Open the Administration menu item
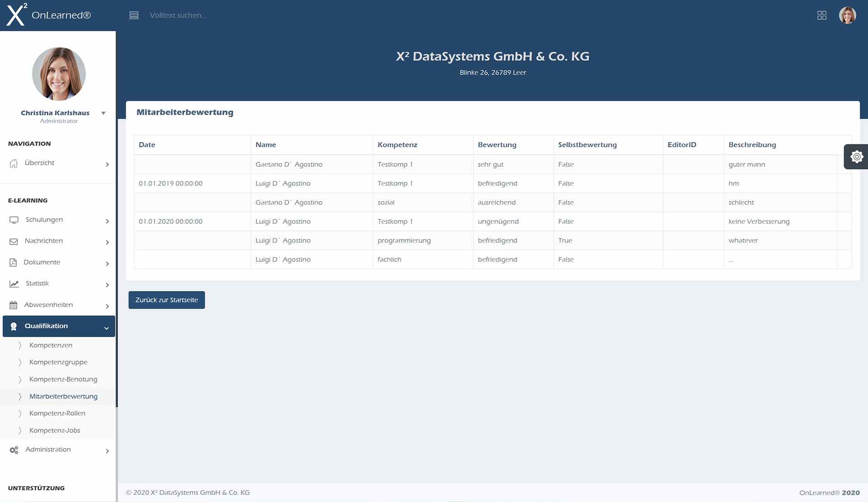This screenshot has height=502, width=868. tap(59, 450)
